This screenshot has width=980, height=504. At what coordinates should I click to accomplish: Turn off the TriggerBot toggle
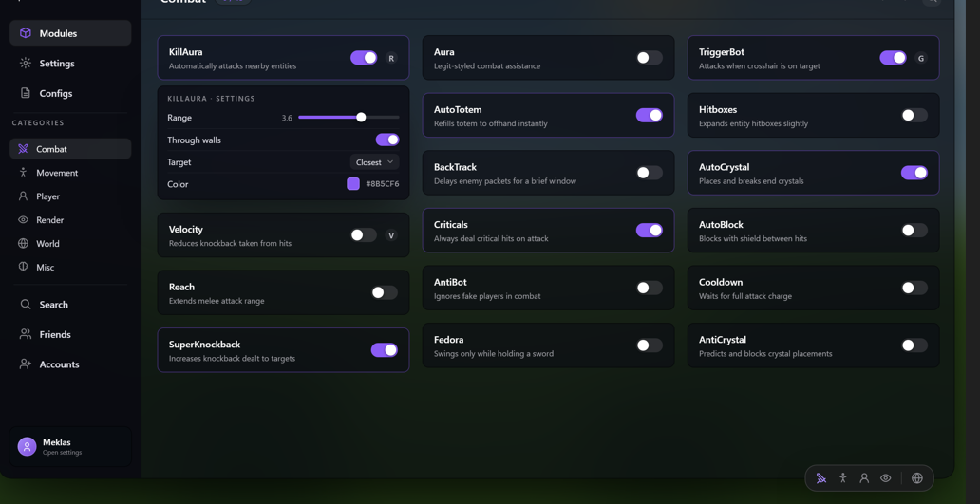(x=894, y=58)
